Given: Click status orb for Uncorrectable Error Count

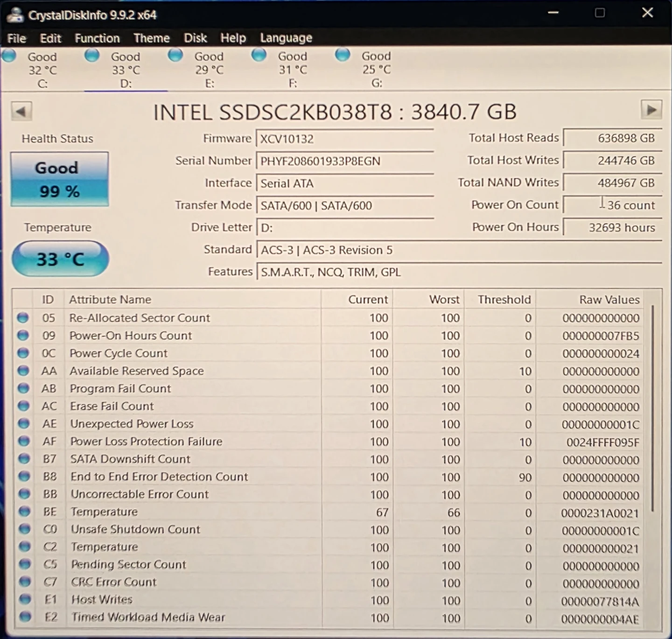Looking at the screenshot, I should click(24, 494).
